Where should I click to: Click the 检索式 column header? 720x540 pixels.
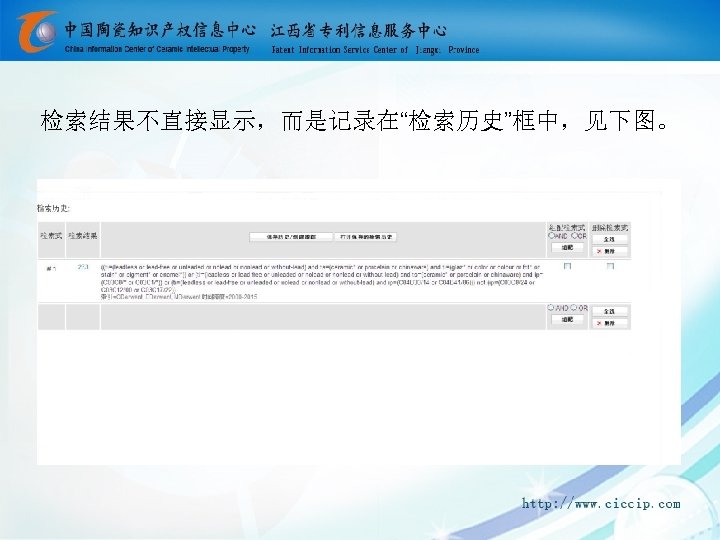[51, 236]
